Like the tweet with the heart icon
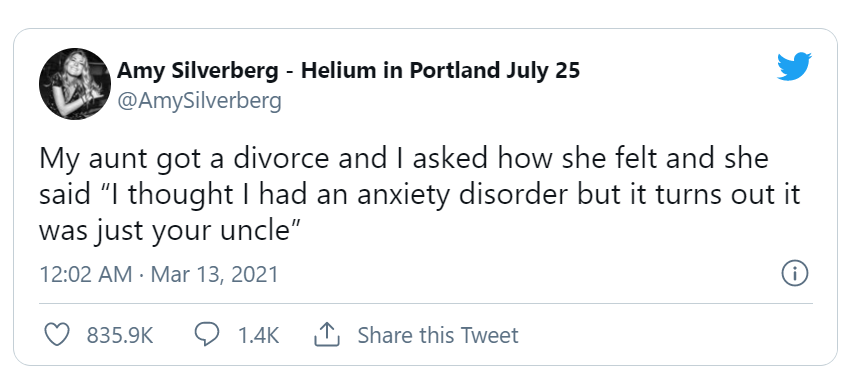Screen dimensions: 853x385 tap(57, 334)
